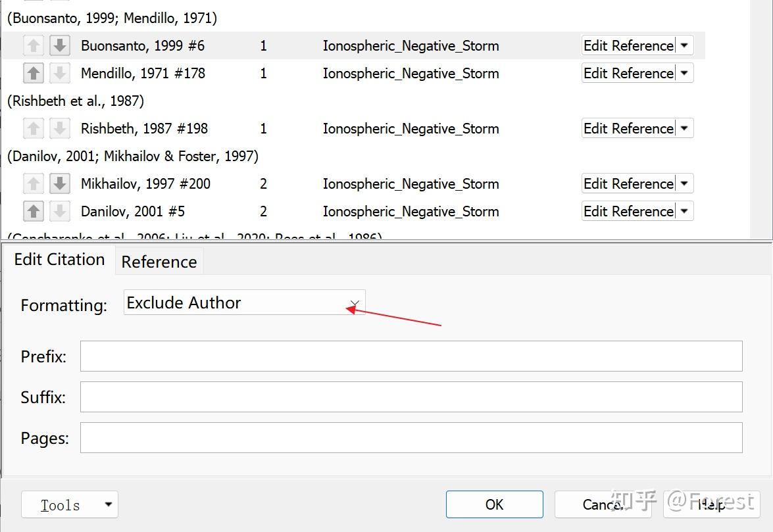Viewport: 773px width, 532px height.
Task: Click into the Prefix text field
Action: click(x=411, y=356)
